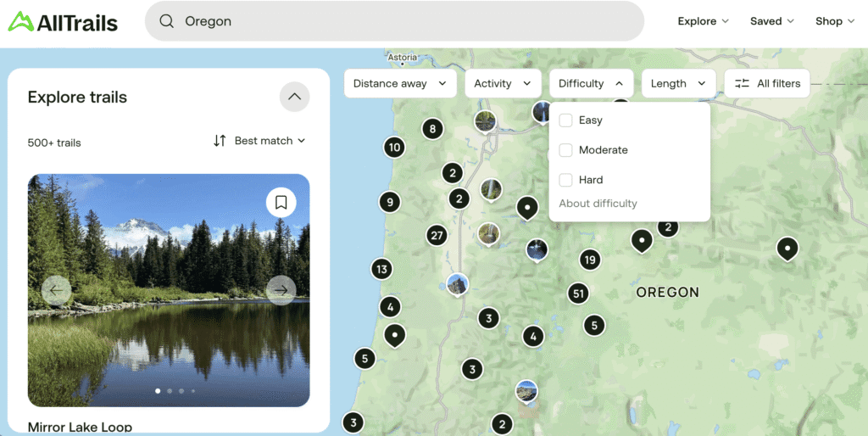Click the Astoria map label

403,57
